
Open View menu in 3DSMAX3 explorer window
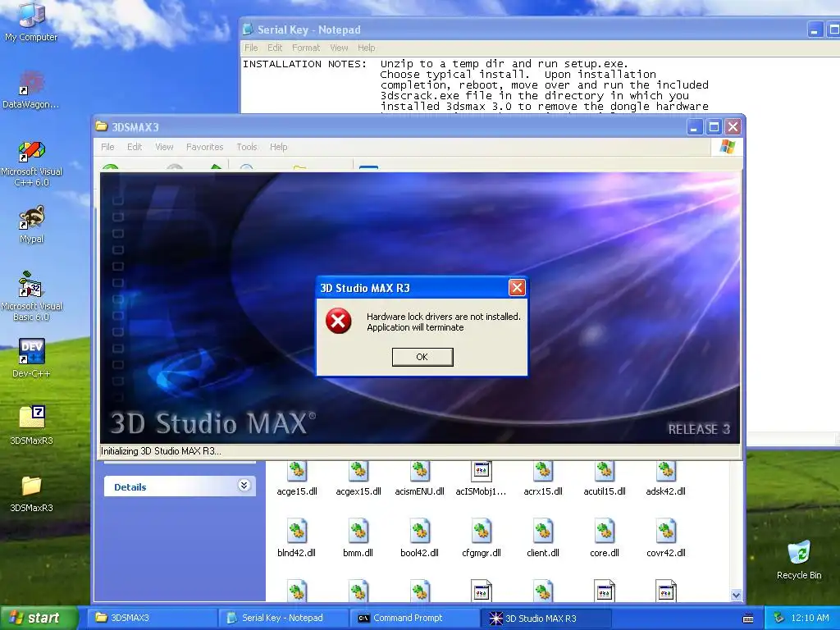tap(164, 147)
